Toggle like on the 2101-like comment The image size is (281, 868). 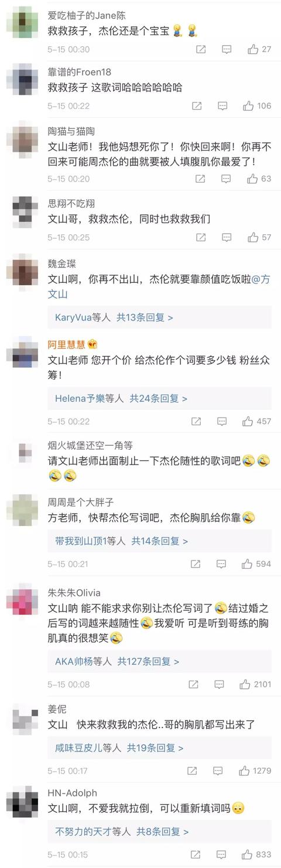coord(244,684)
